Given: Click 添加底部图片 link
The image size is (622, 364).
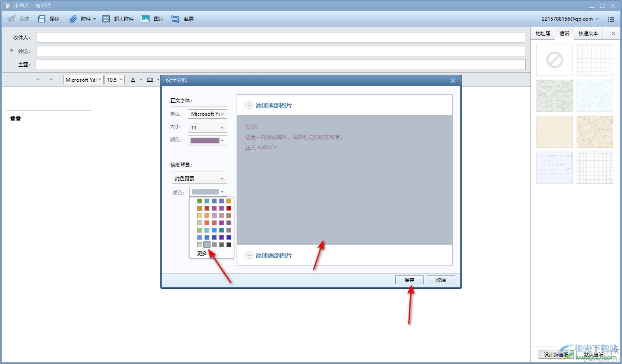Looking at the screenshot, I should click(274, 255).
